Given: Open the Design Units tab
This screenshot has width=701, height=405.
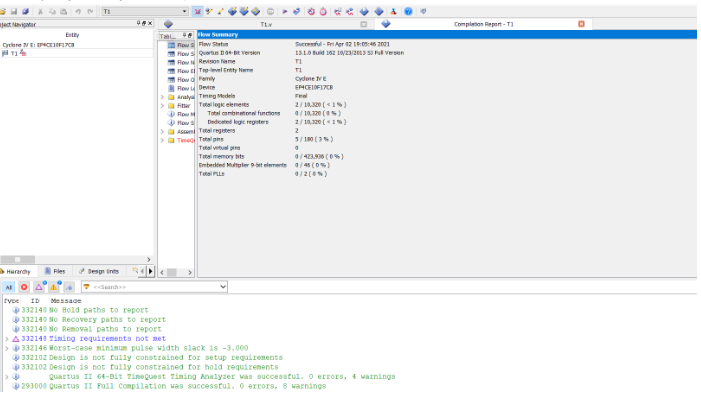Looking at the screenshot, I should point(99,271).
